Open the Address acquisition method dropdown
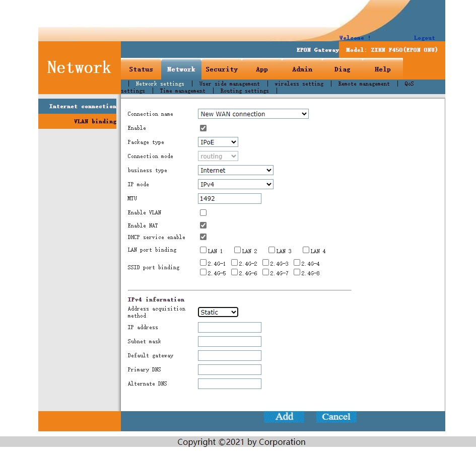This screenshot has width=476, height=464. (218, 313)
